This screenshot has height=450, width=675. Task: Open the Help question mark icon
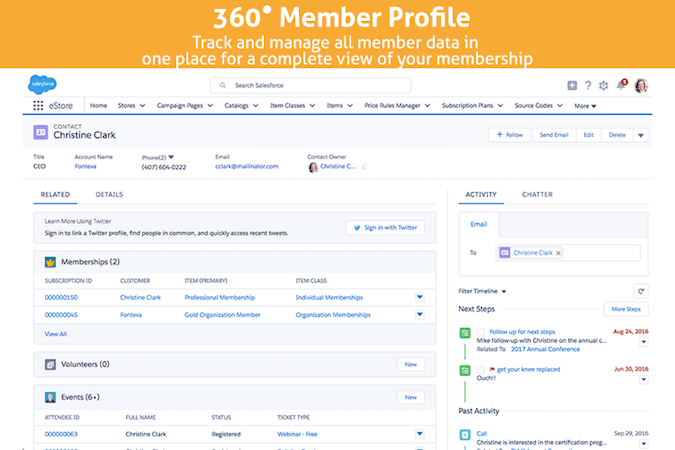[588, 86]
